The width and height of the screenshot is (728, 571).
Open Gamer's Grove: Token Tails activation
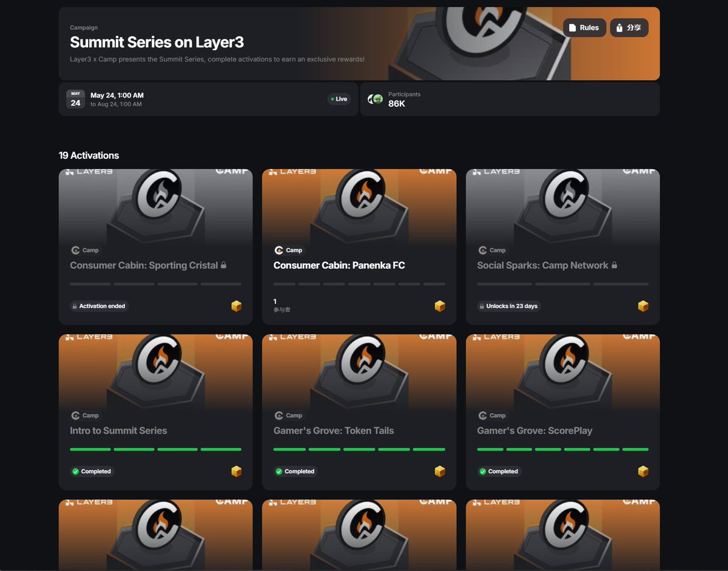tap(334, 431)
